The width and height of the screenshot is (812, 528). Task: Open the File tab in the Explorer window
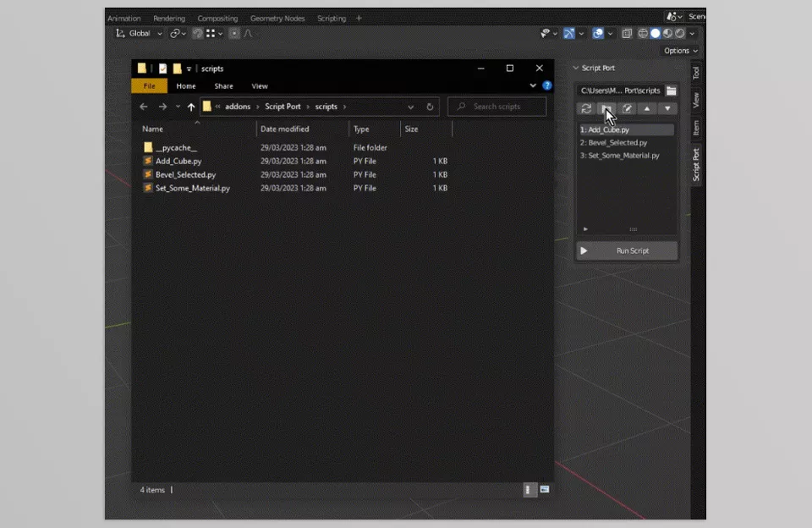coord(149,86)
